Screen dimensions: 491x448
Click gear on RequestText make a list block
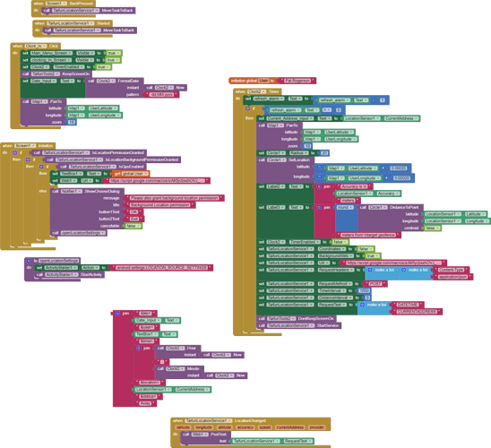click(x=362, y=305)
